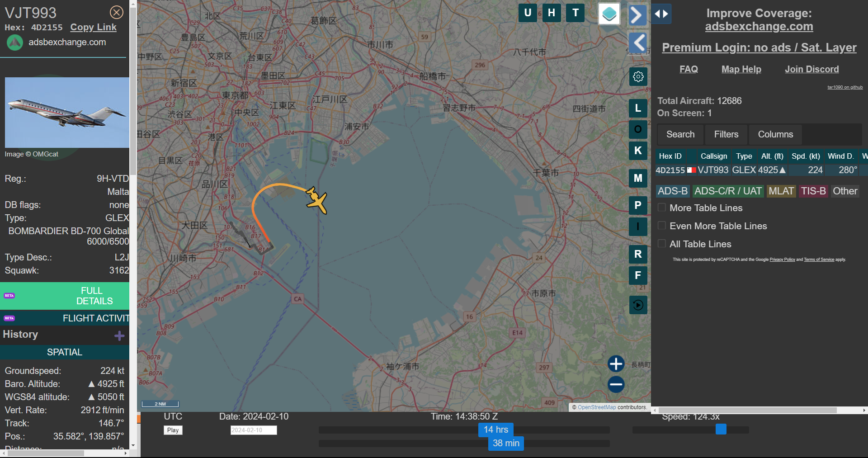Click the Bombardier aircraft photo thumbnail
This screenshot has height=458, width=868.
(x=67, y=112)
